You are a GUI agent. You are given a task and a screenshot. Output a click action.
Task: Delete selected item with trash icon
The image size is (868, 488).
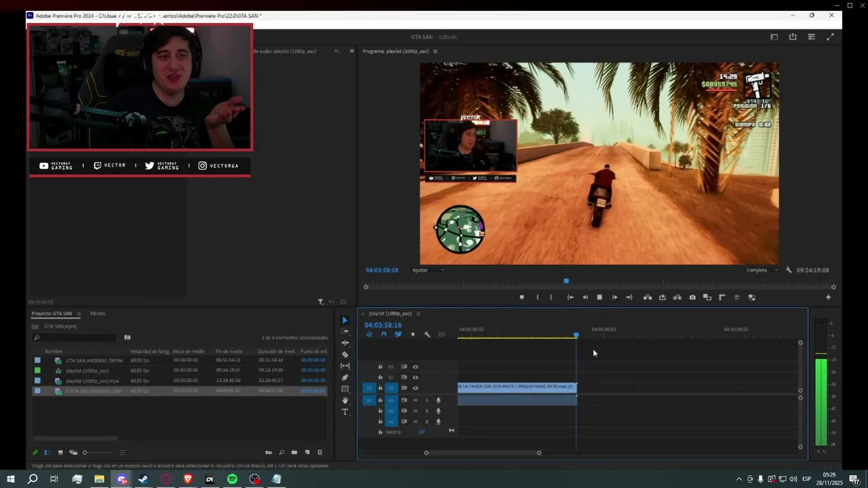point(320,453)
